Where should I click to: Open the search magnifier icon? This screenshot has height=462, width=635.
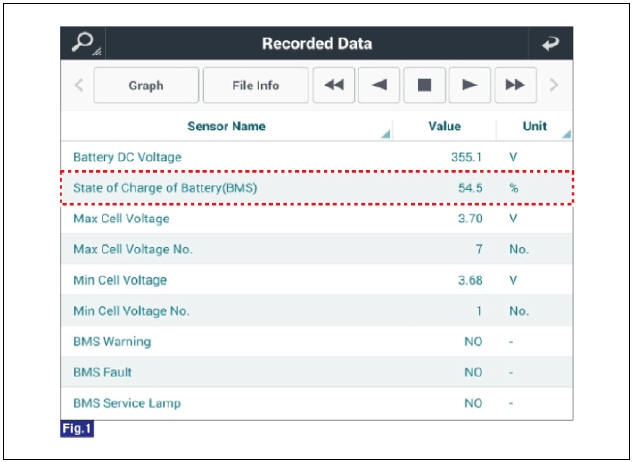coord(83,43)
